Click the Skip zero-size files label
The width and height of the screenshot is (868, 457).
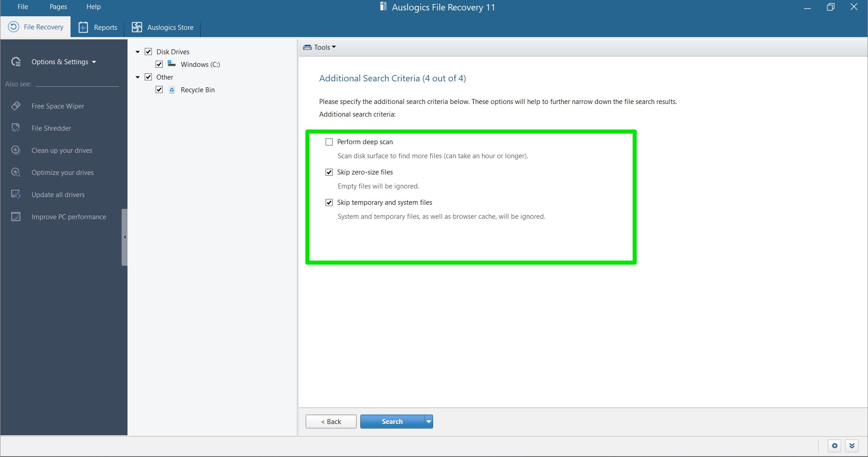pos(365,172)
